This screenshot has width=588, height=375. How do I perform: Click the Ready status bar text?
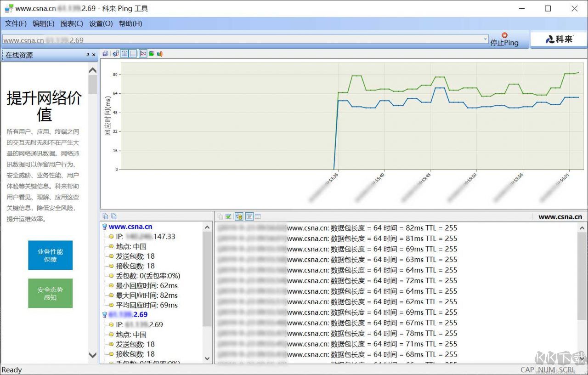(12, 370)
